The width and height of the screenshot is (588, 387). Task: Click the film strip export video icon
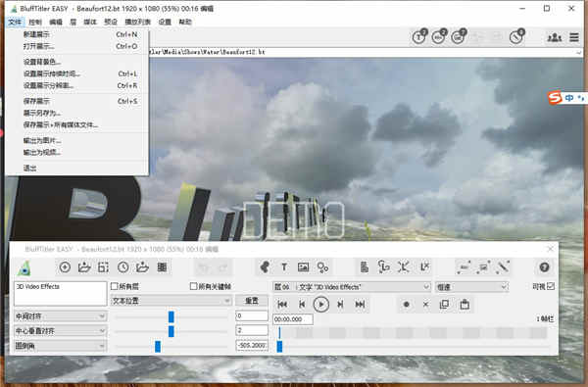(162, 267)
